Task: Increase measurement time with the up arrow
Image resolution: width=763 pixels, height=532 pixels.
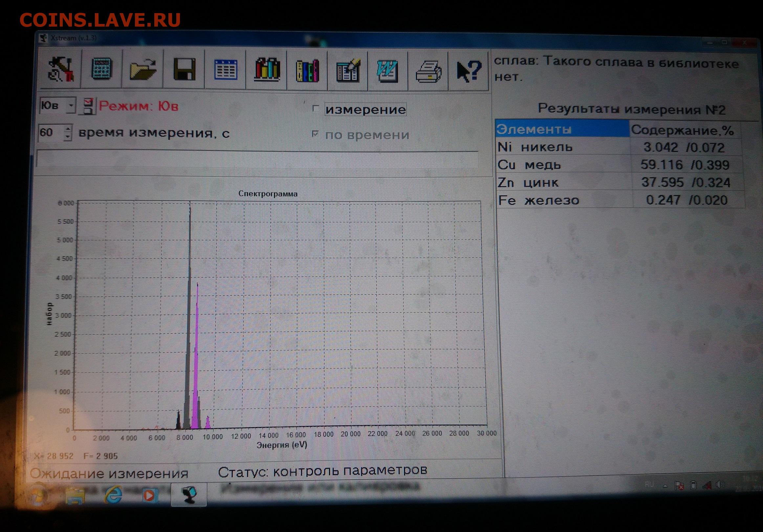Action: click(x=68, y=129)
